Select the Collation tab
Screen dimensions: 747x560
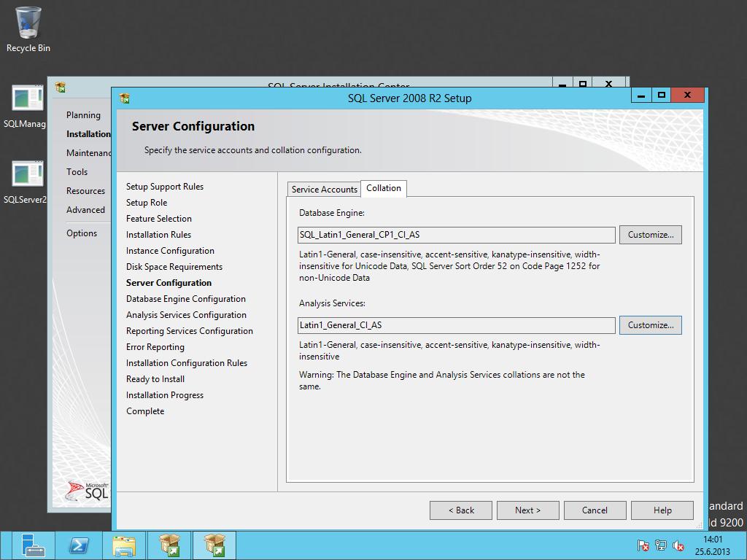[x=384, y=188]
